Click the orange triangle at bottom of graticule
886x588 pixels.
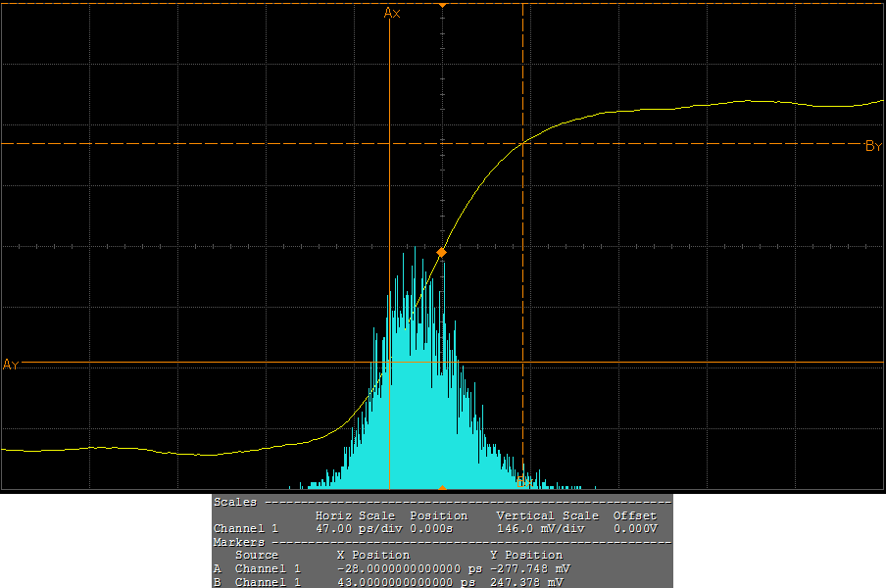pyautogui.click(x=442, y=487)
